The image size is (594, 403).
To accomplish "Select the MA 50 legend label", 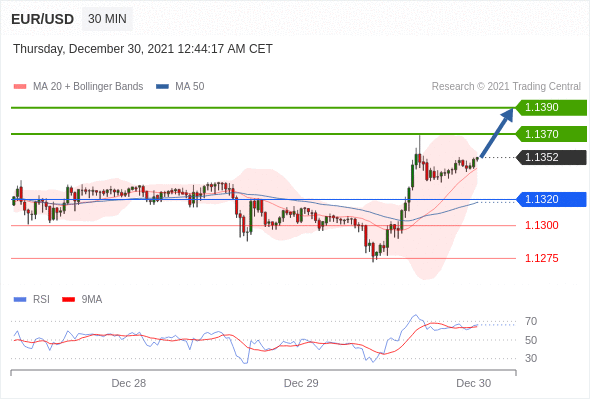I will (x=189, y=86).
